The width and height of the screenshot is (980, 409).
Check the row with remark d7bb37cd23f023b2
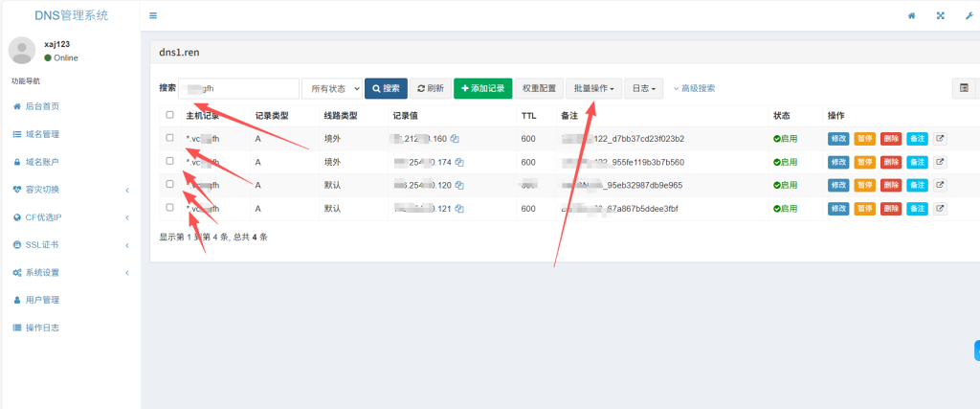(170, 138)
